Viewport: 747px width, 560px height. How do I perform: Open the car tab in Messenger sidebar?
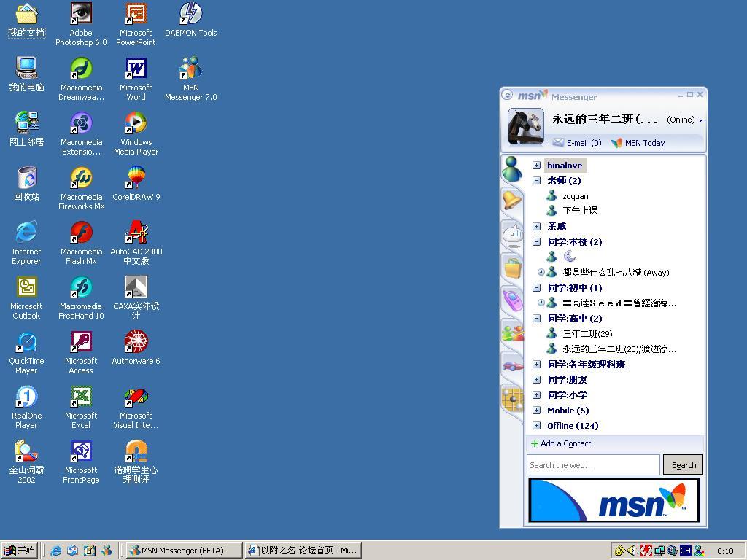[512, 366]
